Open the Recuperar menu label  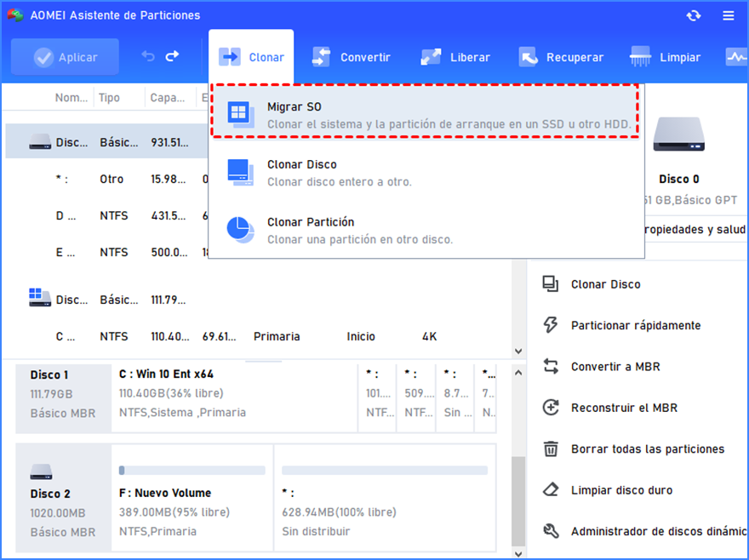click(575, 57)
